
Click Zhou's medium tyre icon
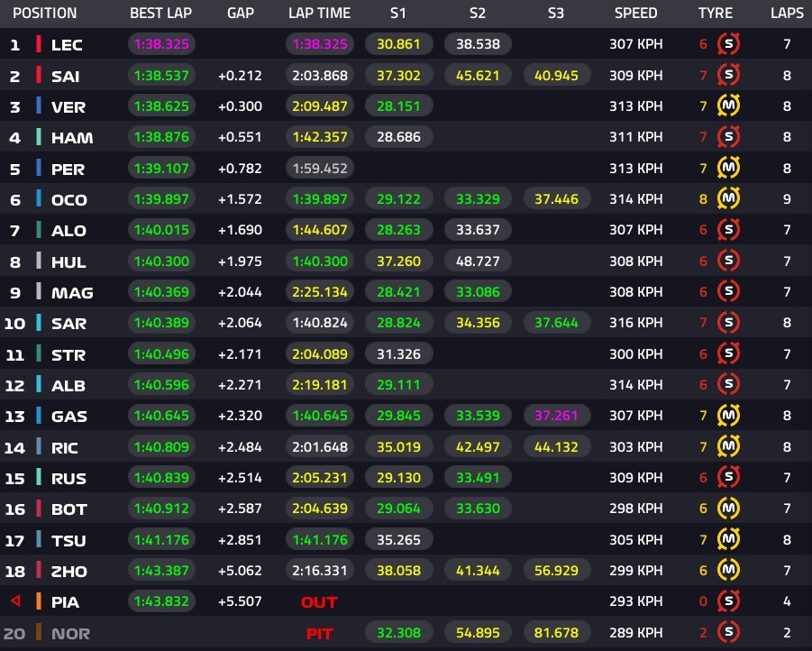click(x=728, y=571)
